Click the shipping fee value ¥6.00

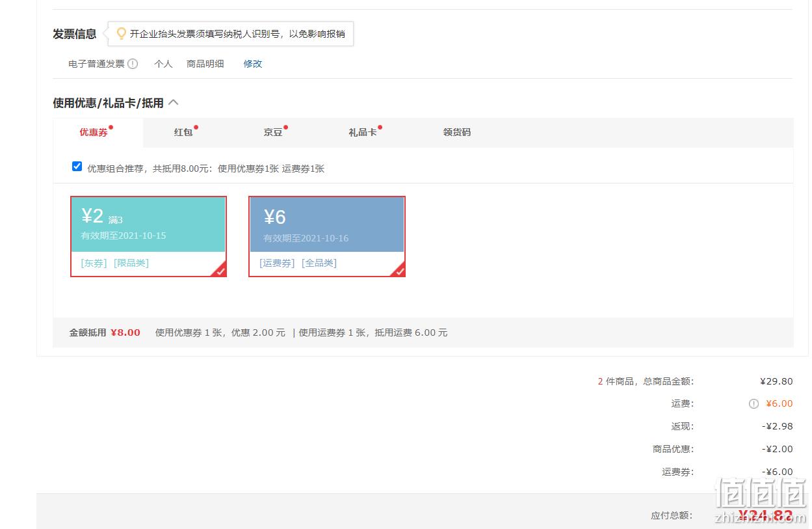(x=779, y=403)
